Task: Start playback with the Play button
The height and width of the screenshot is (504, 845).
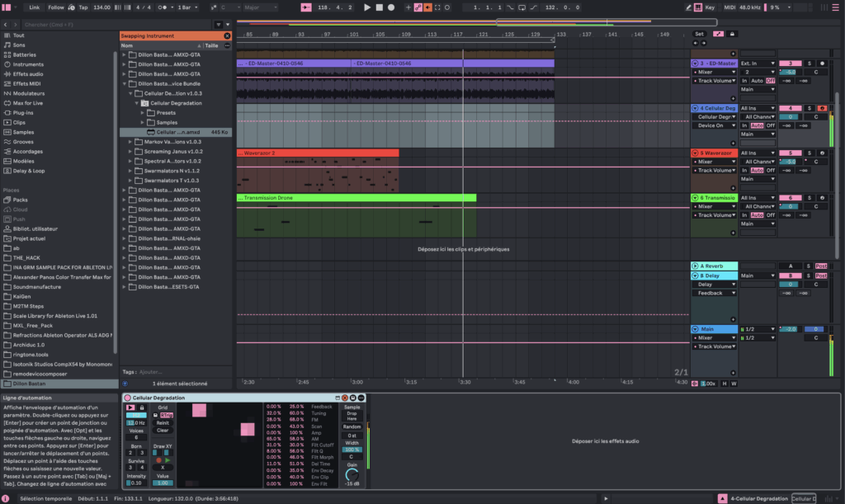Action: pyautogui.click(x=367, y=7)
